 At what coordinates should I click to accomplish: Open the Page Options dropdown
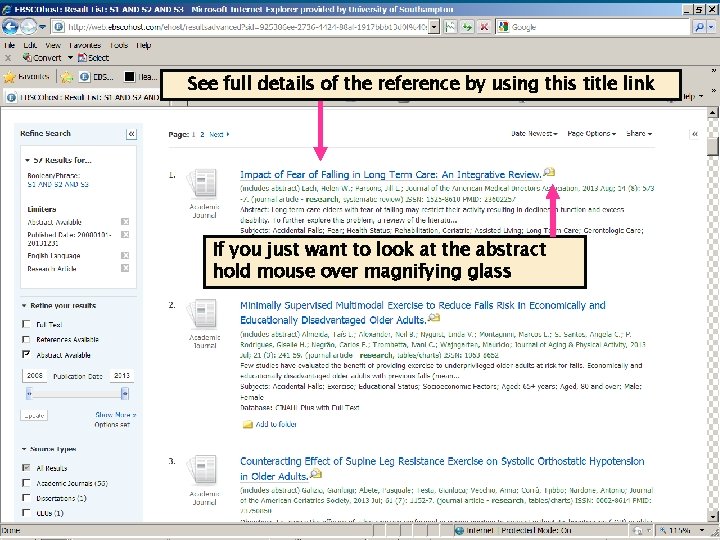point(591,134)
